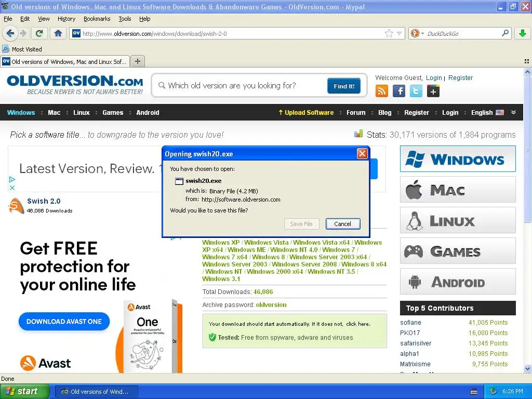Open the History menu
This screenshot has width=532, height=399.
66,19
